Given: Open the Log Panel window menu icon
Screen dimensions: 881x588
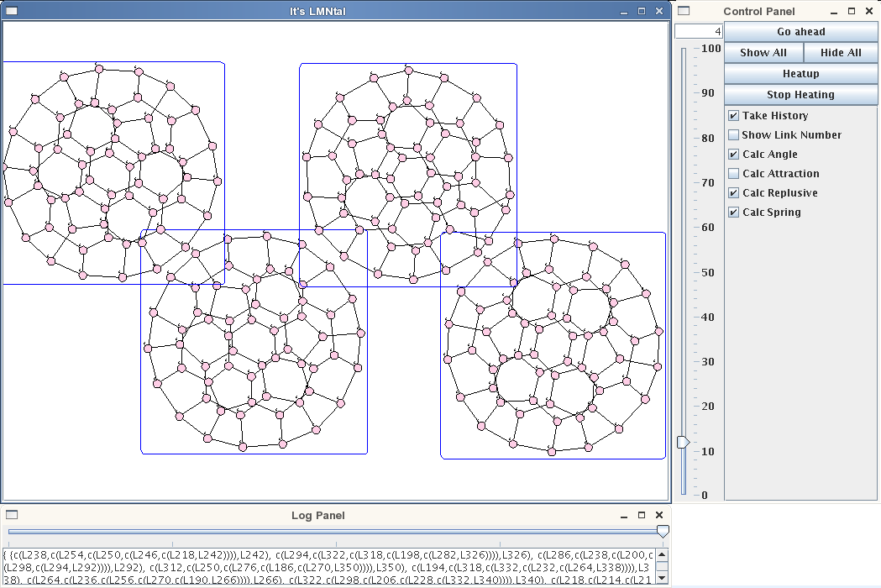Looking at the screenshot, I should 12,515.
